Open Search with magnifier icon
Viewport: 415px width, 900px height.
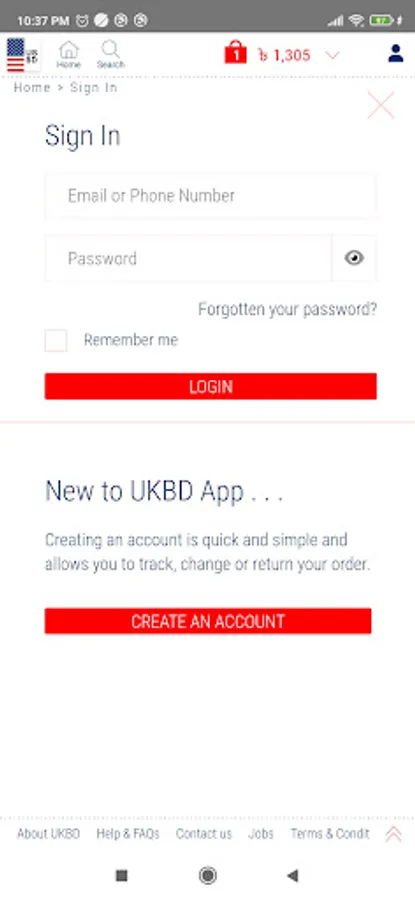pyautogui.click(x=110, y=55)
